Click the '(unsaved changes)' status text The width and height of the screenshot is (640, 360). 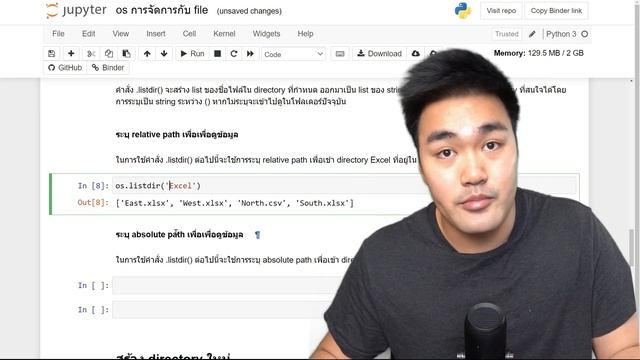coord(249,11)
